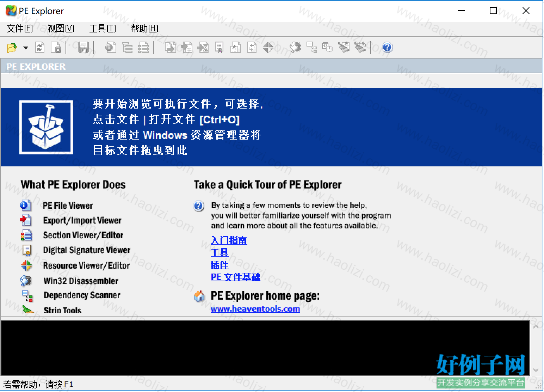Screen dimensions: 544x392
Task: Open the headers info toolbar icon
Action: tap(110, 47)
